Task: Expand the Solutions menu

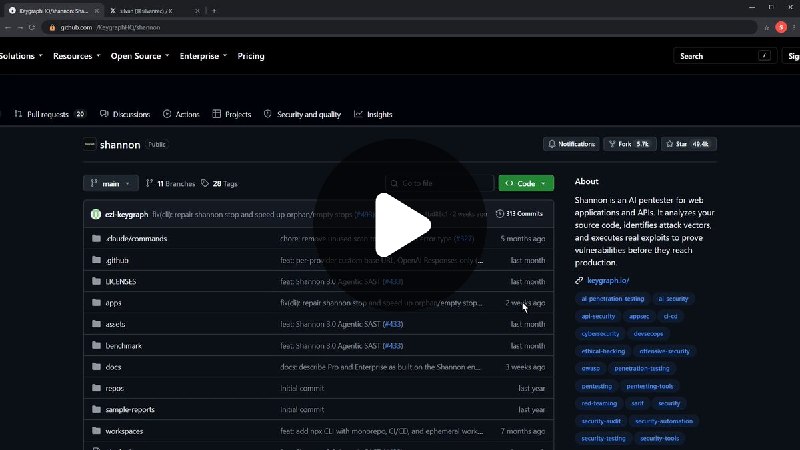Action: coord(20,56)
